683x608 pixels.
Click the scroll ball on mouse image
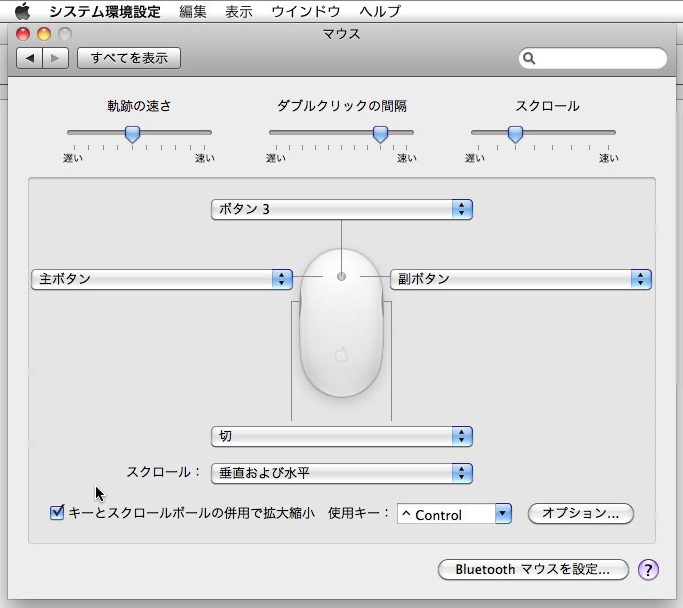click(342, 276)
